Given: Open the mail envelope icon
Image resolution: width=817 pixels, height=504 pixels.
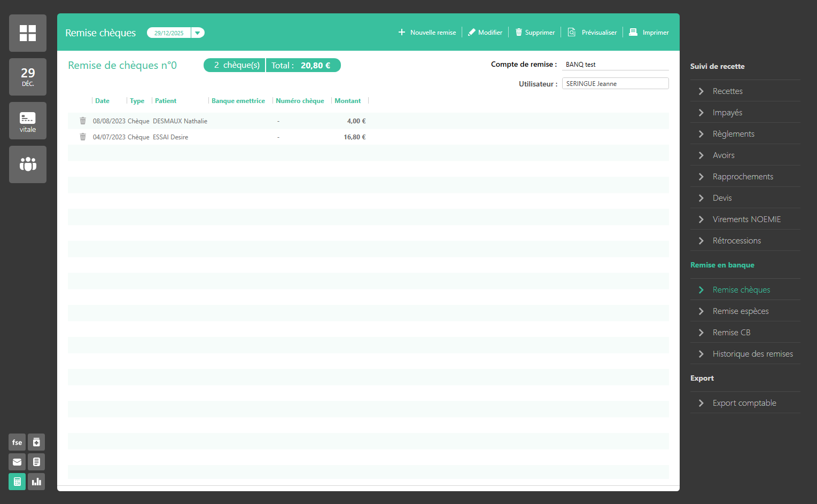Looking at the screenshot, I should [x=17, y=462].
